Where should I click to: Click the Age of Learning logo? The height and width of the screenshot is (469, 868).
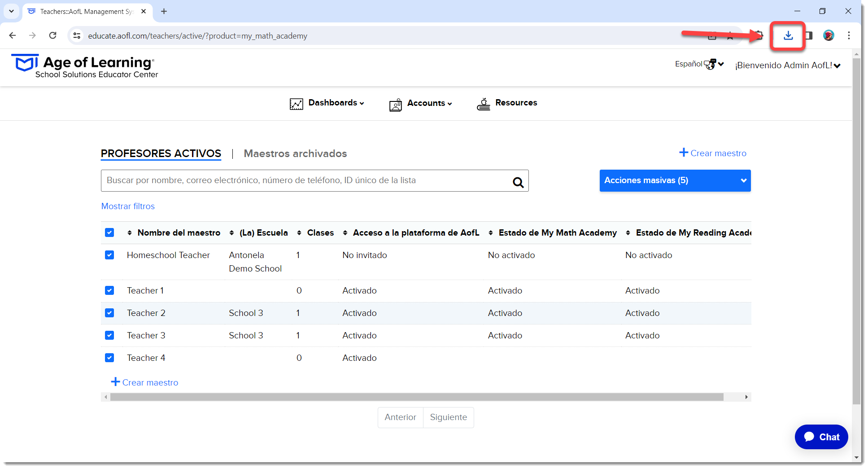[84, 66]
